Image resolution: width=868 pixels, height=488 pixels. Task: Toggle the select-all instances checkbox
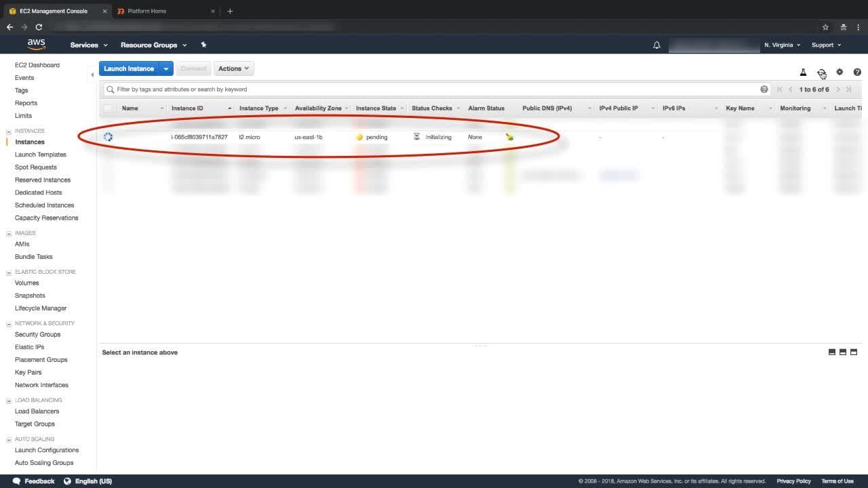click(108, 108)
